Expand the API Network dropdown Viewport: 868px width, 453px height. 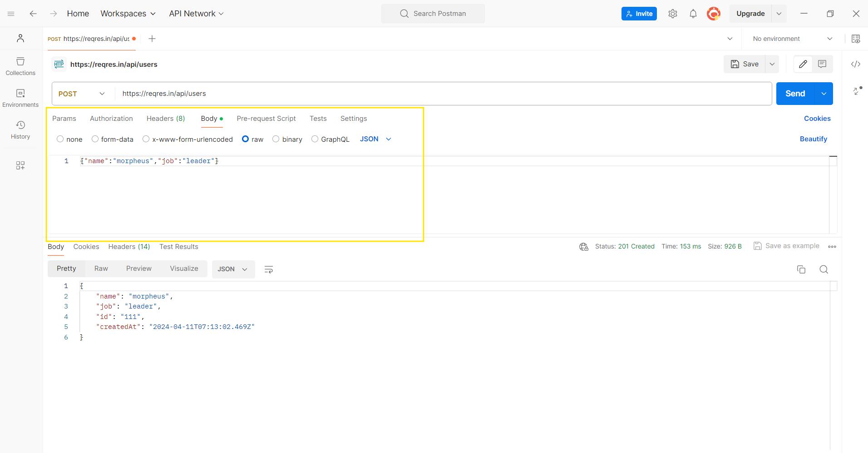[197, 14]
